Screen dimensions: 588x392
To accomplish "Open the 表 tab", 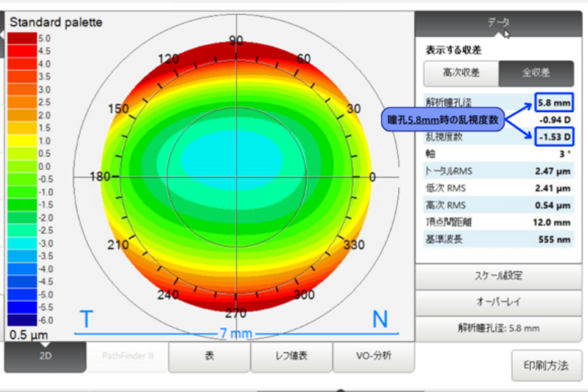I will click(209, 357).
